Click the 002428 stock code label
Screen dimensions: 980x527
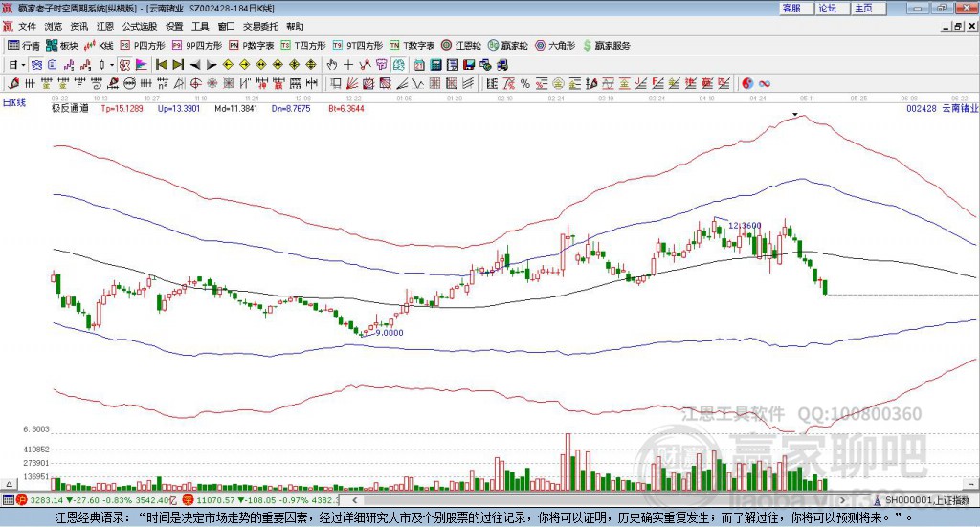tap(922, 109)
